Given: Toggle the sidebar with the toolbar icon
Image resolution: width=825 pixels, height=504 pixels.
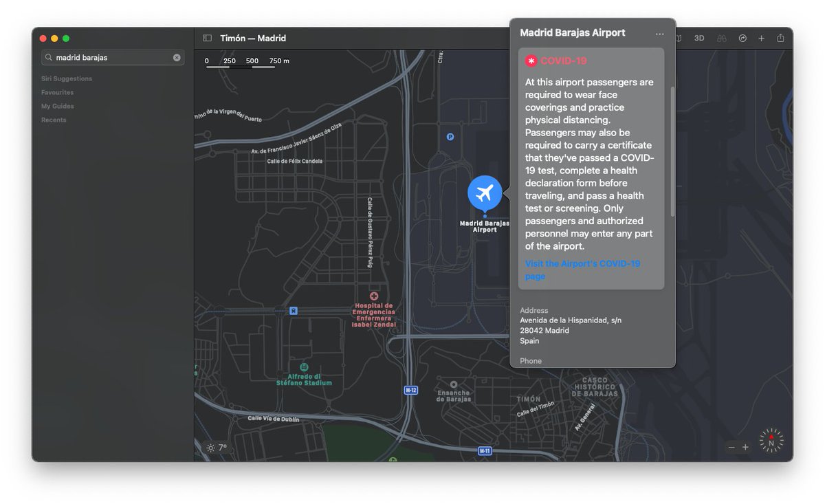Looking at the screenshot, I should (207, 39).
